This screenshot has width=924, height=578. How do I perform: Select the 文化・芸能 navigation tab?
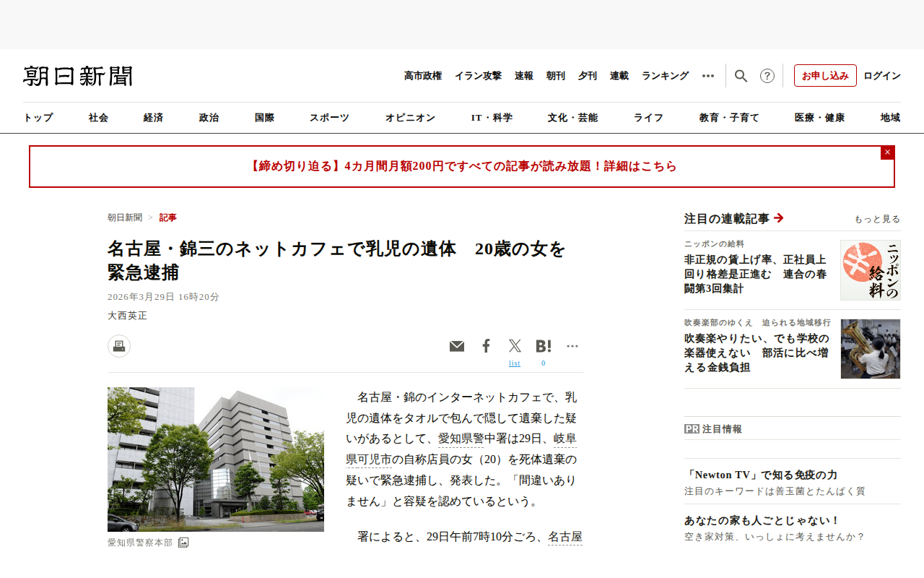(572, 118)
